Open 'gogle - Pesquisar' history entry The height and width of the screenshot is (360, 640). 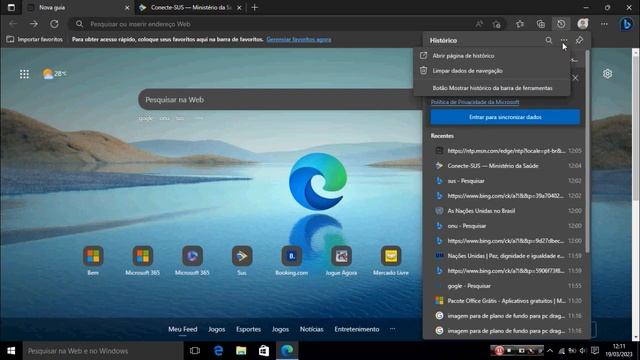506,286
